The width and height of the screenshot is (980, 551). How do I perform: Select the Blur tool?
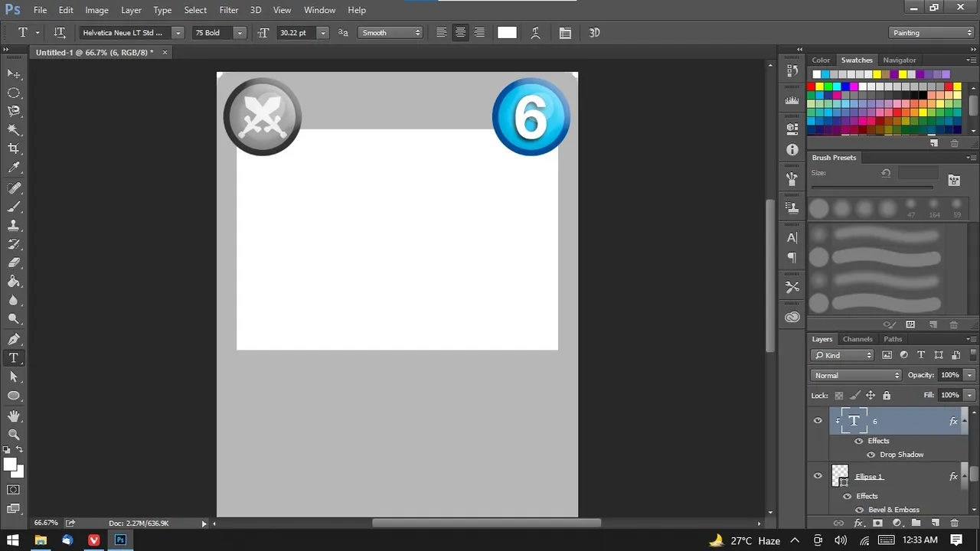point(14,301)
